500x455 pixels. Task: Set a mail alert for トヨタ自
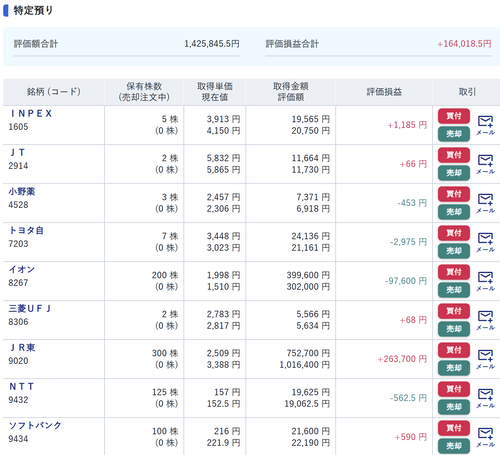tap(485, 242)
